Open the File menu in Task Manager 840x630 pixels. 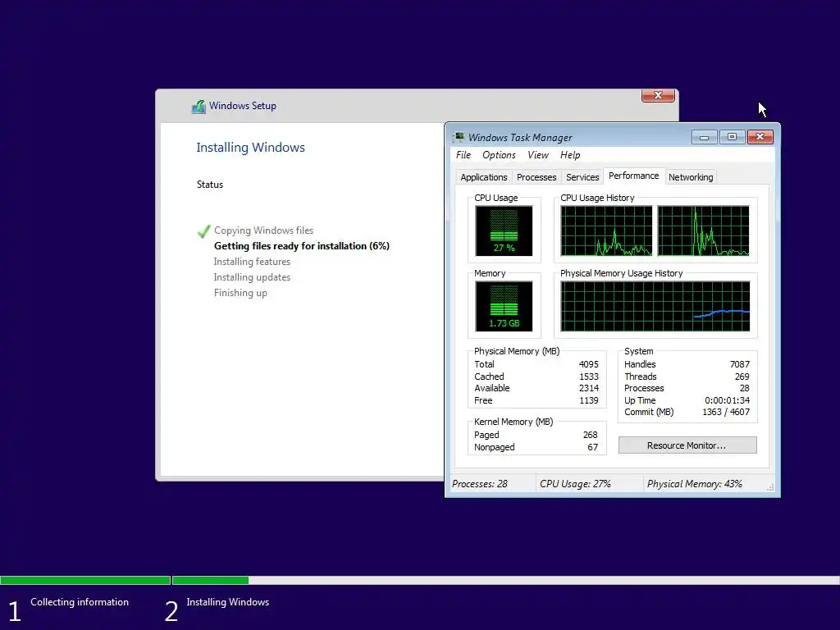463,155
